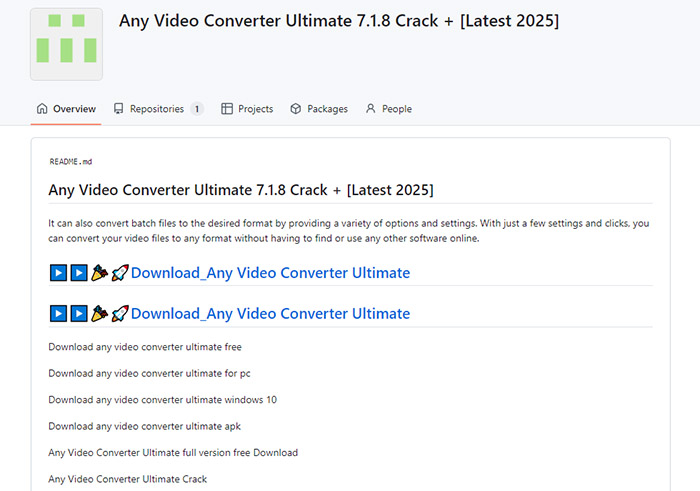Image resolution: width=700 pixels, height=491 pixels.
Task: Click the README heading Any Video Converter Ultimate 7.1.8
Action: coord(241,190)
